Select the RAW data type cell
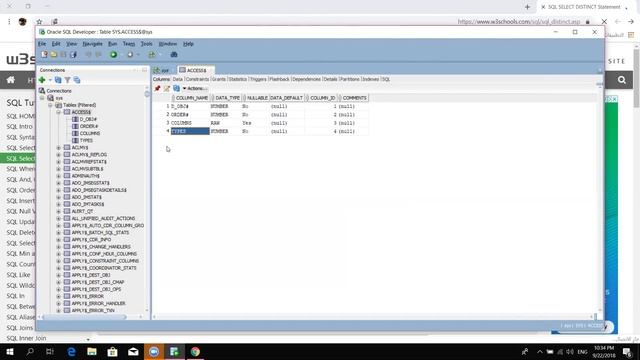This screenshot has height=360, width=640. [226, 123]
